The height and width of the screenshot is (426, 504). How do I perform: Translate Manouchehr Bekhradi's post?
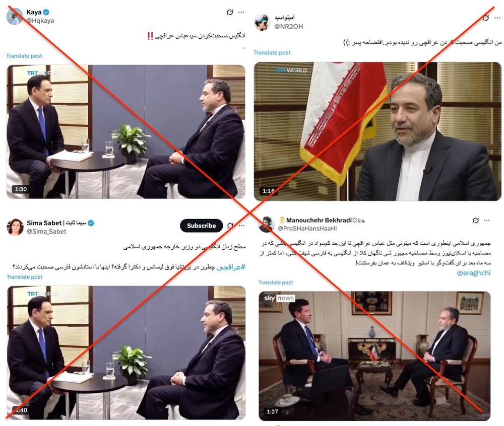(276, 282)
